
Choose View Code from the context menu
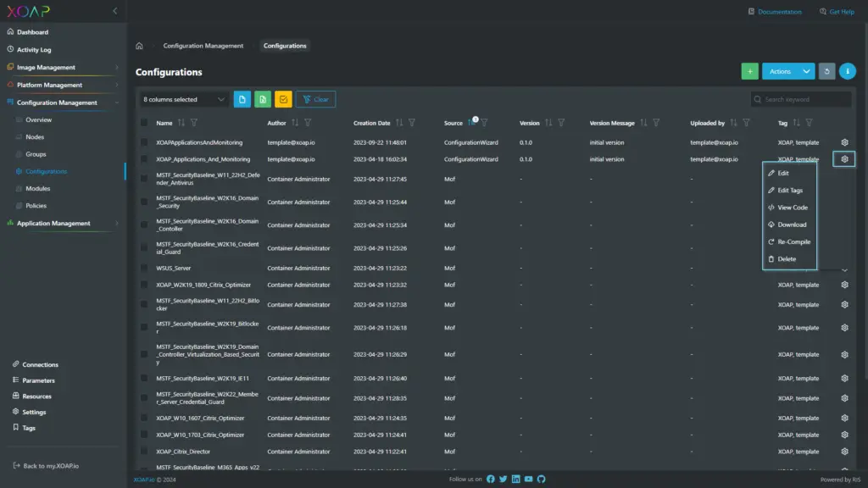point(789,208)
